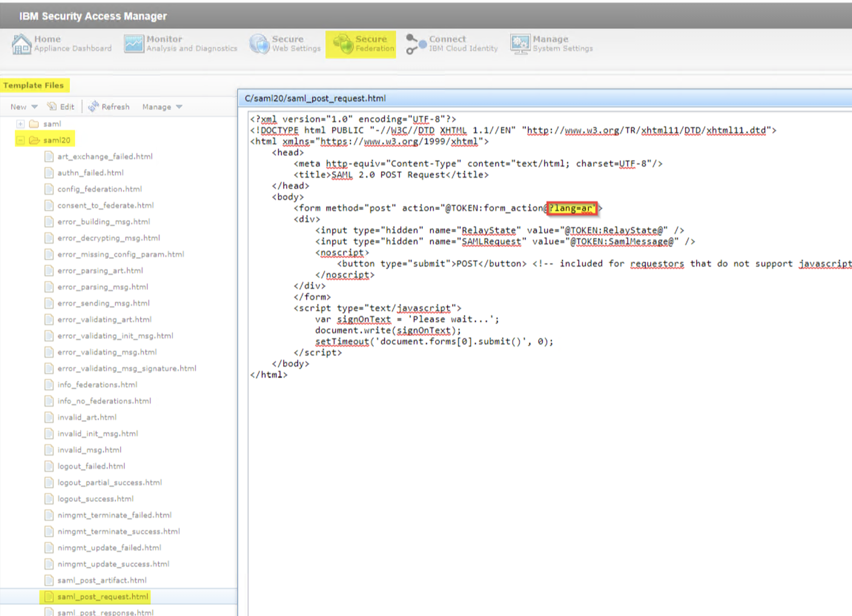The width and height of the screenshot is (852, 616).
Task: Click the Edit pencil icon in the toolbar
Action: point(52,106)
